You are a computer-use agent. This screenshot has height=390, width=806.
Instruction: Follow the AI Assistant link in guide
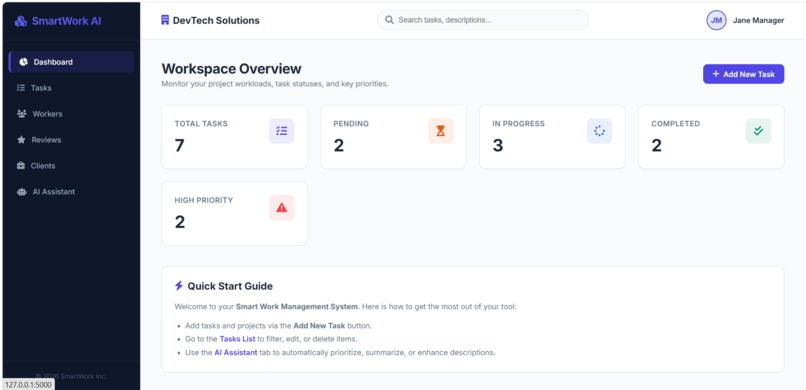click(x=236, y=352)
